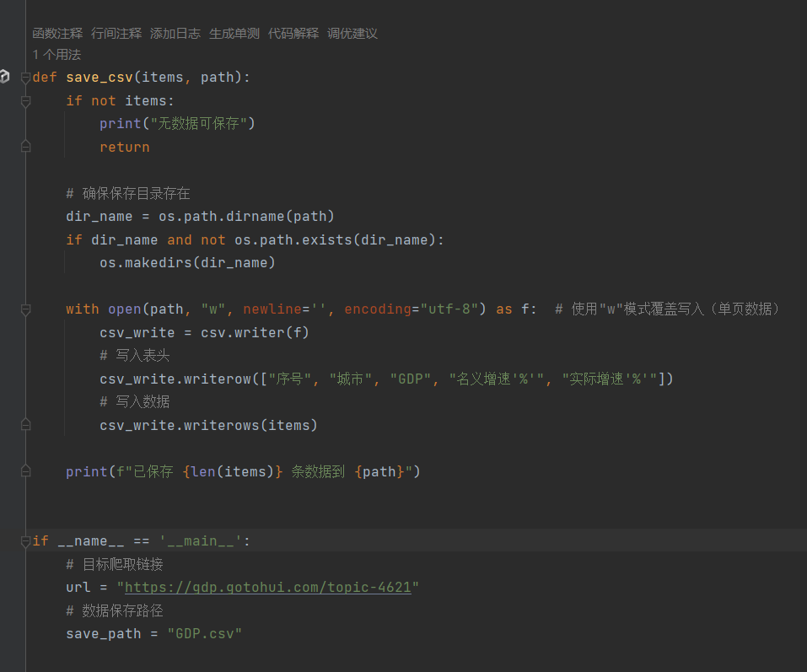807x672 pixels.
Task: Click the save_path variable name
Action: (104, 634)
